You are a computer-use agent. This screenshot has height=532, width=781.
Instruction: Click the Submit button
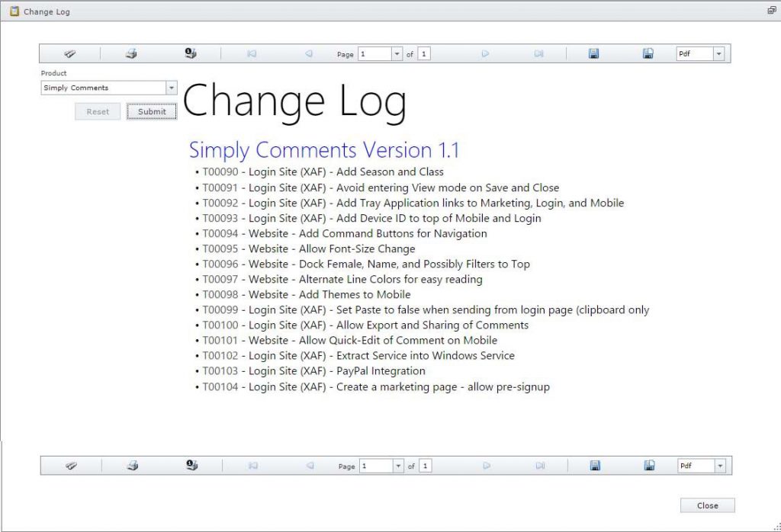click(152, 111)
